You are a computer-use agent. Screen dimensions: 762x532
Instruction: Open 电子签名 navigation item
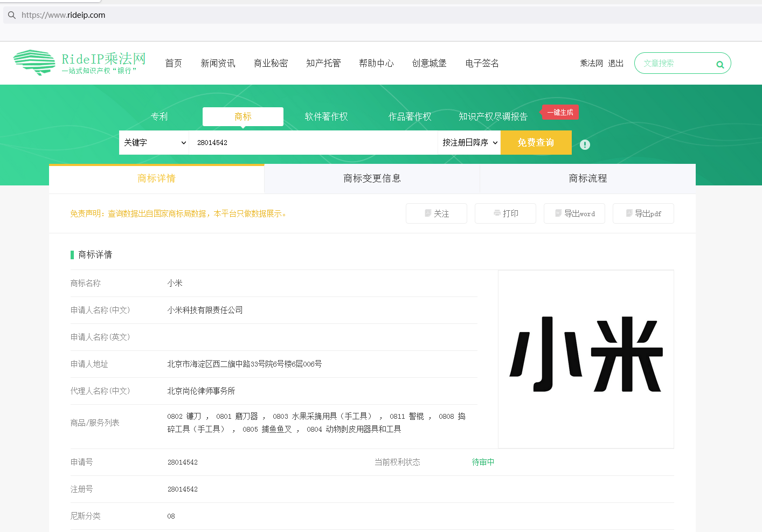[482, 63]
